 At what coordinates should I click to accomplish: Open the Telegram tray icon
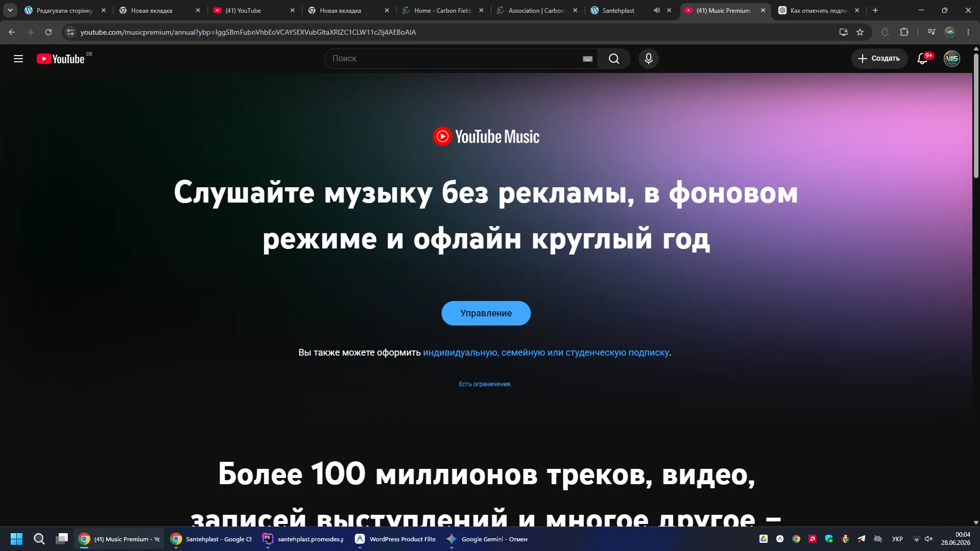[x=862, y=539]
